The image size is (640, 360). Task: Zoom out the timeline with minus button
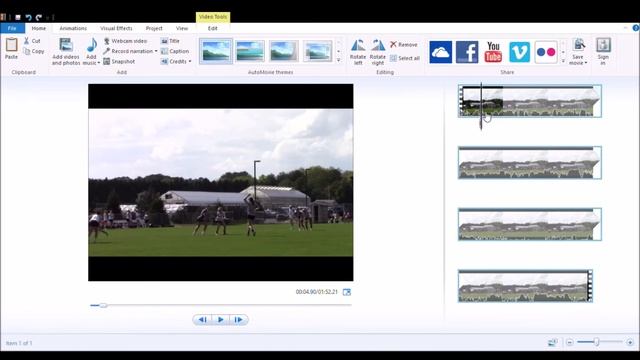[570, 342]
